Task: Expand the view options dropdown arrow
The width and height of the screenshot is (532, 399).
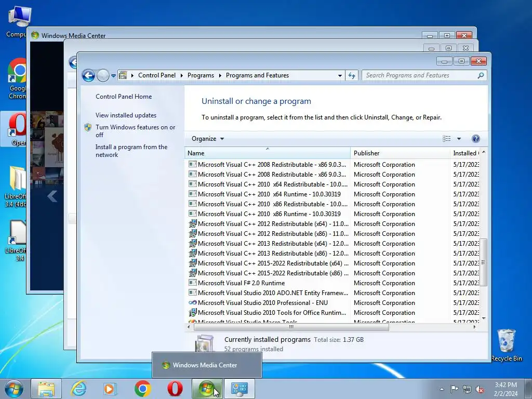Action: click(459, 138)
